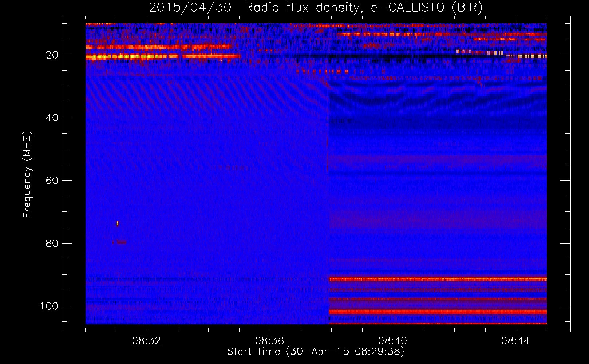Image resolution: width=589 pixels, height=364 pixels.
Task: Click the bright isolated spot near 74 MHz
Action: [118, 223]
